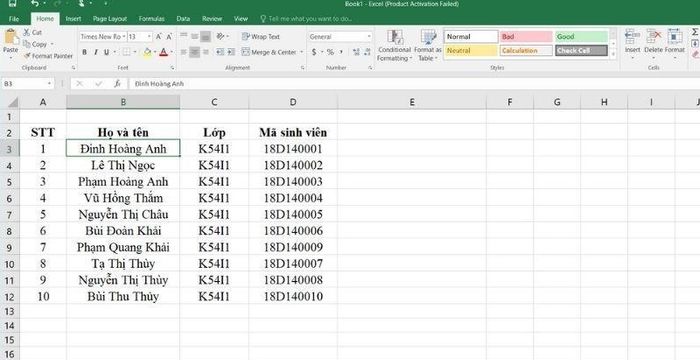This screenshot has height=360, width=700.
Task: Open Conditional Formatting menu
Action: (x=394, y=46)
